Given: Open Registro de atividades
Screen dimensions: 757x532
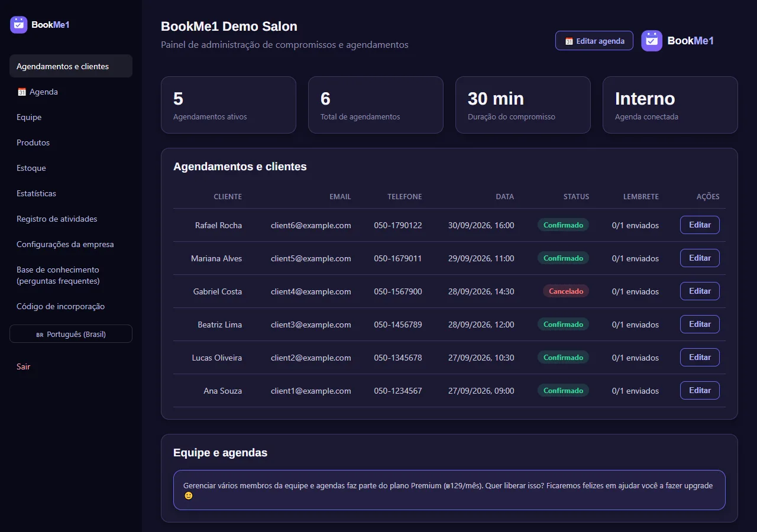Looking at the screenshot, I should 71,219.
